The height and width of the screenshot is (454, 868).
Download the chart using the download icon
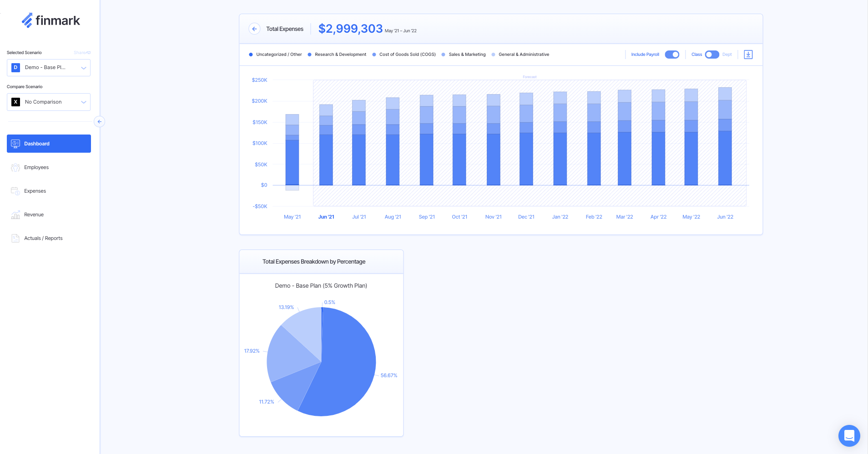tap(748, 55)
